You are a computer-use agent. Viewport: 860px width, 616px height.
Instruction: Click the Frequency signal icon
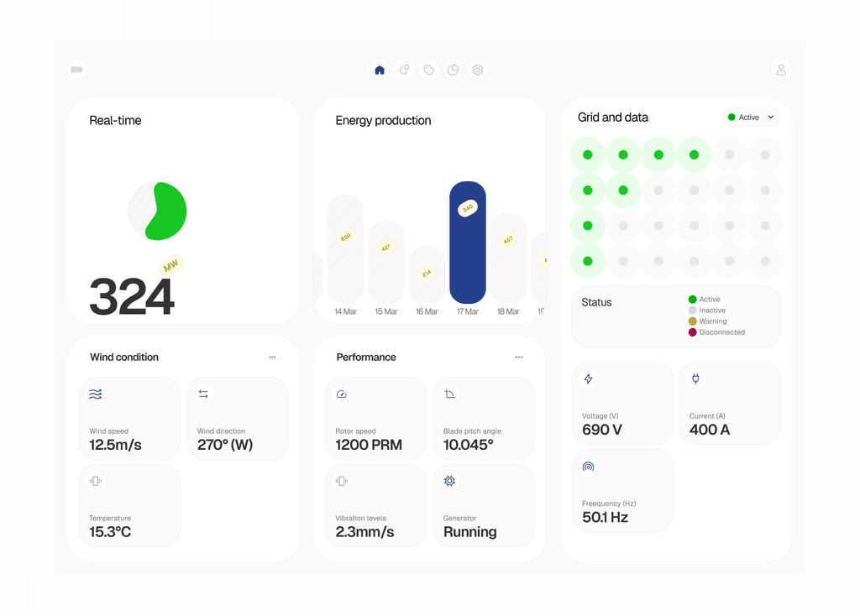[588, 467]
